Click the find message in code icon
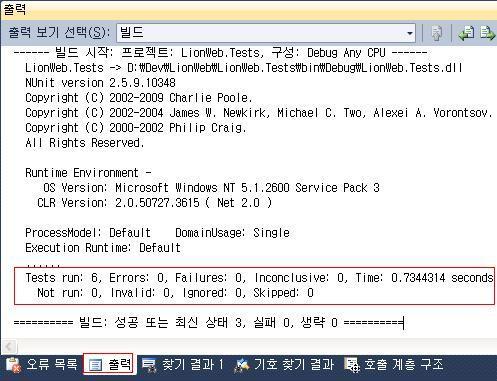This screenshot has height=381, width=497. pos(437,33)
